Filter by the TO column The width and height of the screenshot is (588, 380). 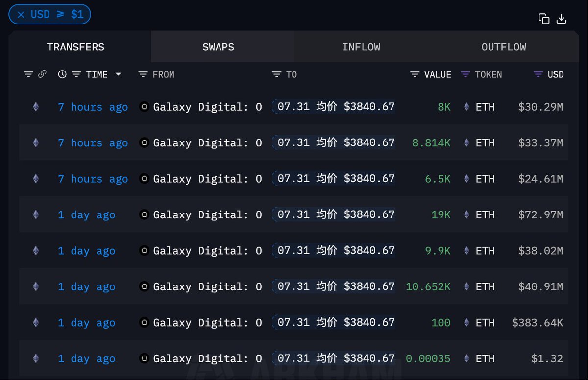tap(277, 74)
